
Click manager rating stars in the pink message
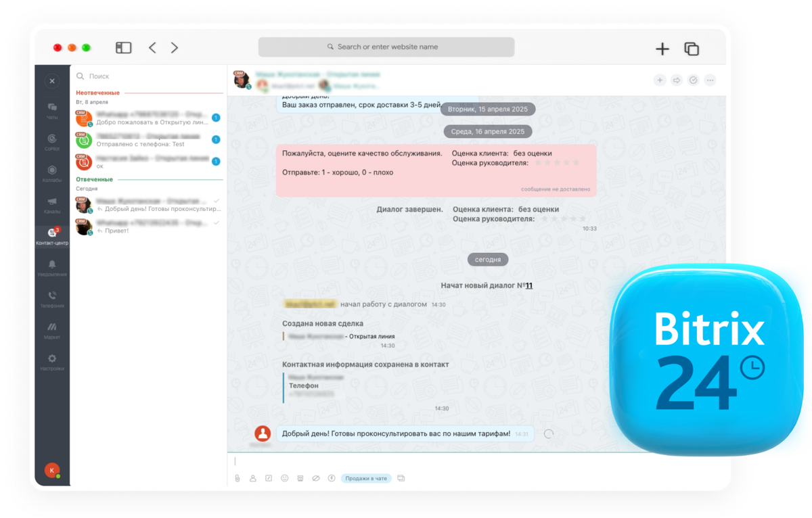[x=558, y=162]
